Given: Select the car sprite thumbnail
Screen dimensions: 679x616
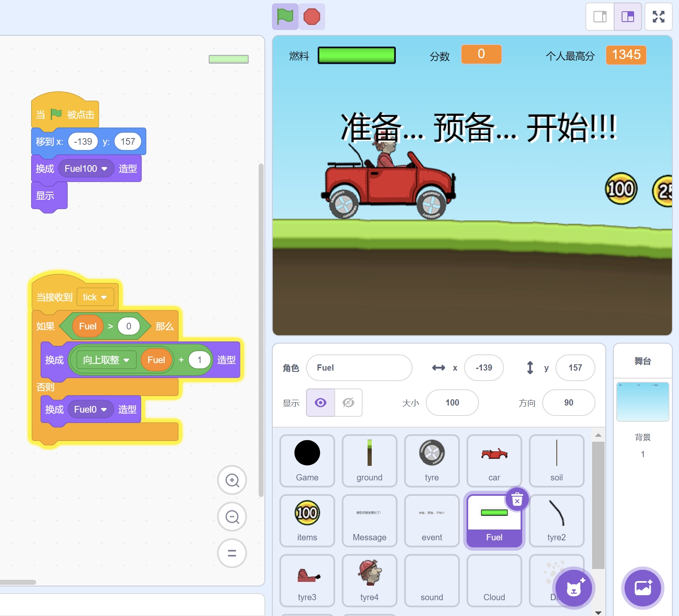Looking at the screenshot, I should pyautogui.click(x=494, y=460).
